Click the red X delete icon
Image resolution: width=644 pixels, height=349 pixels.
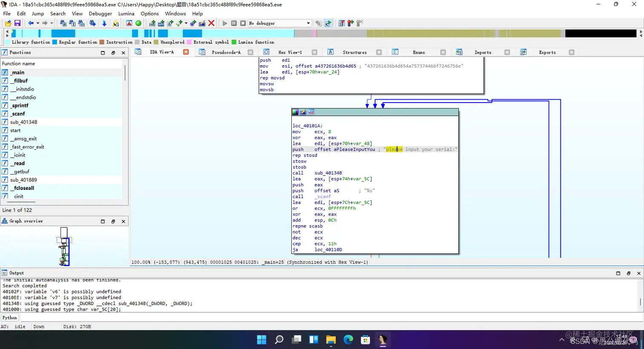pos(211,23)
